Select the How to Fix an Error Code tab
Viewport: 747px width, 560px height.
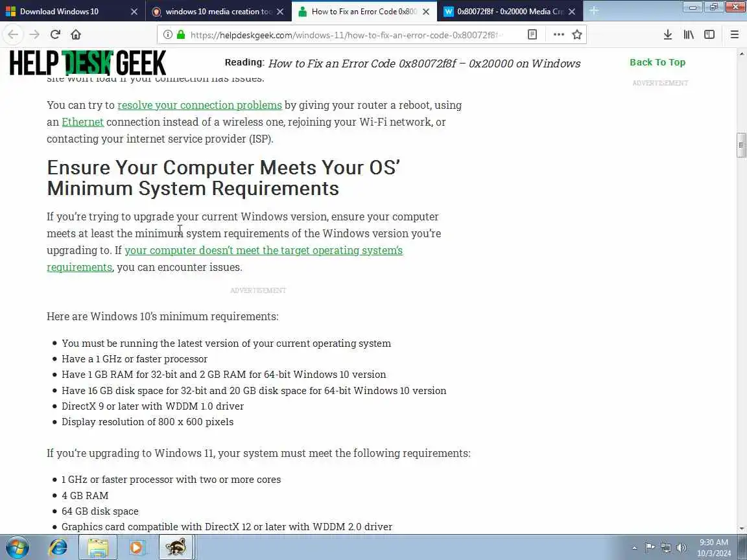pyautogui.click(x=364, y=12)
